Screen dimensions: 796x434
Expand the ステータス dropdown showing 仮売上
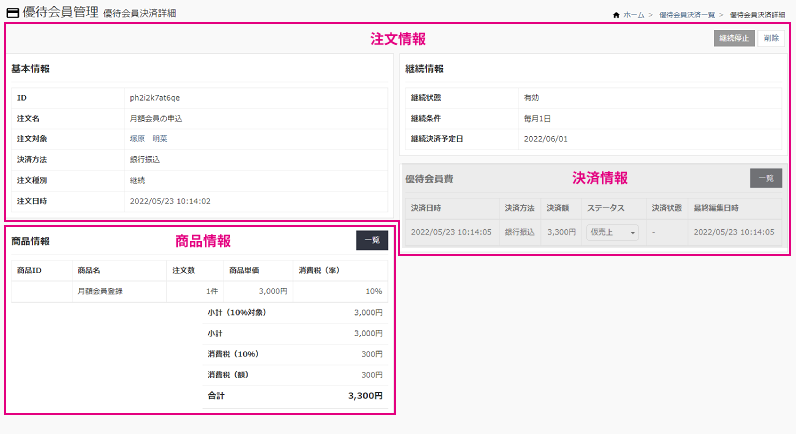(612, 232)
